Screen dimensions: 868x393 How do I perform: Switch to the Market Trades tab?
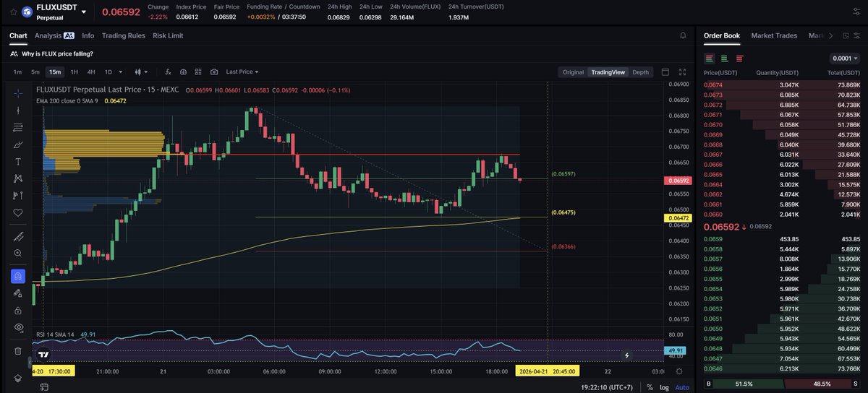tap(774, 35)
